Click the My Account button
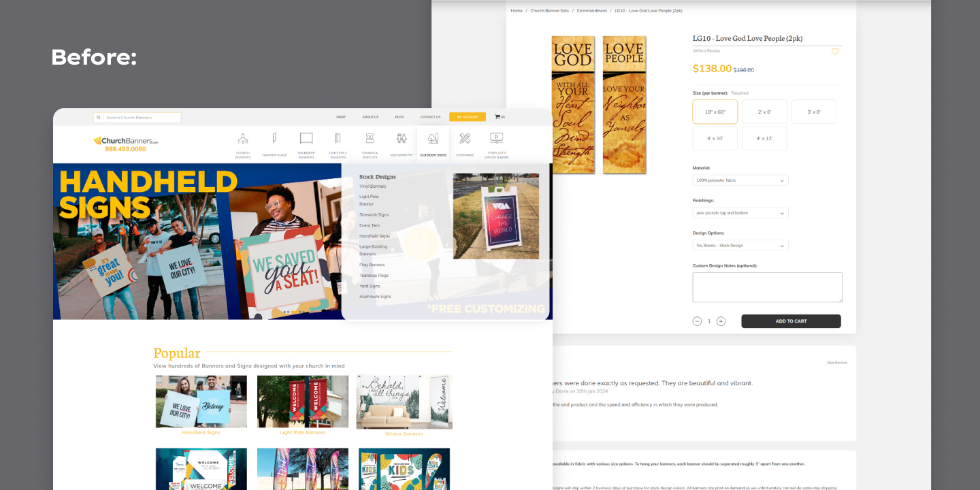Viewport: 980px width, 490px height. tap(467, 117)
